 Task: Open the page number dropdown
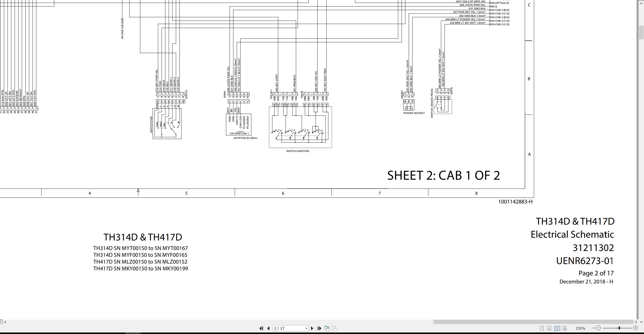[x=306, y=328]
